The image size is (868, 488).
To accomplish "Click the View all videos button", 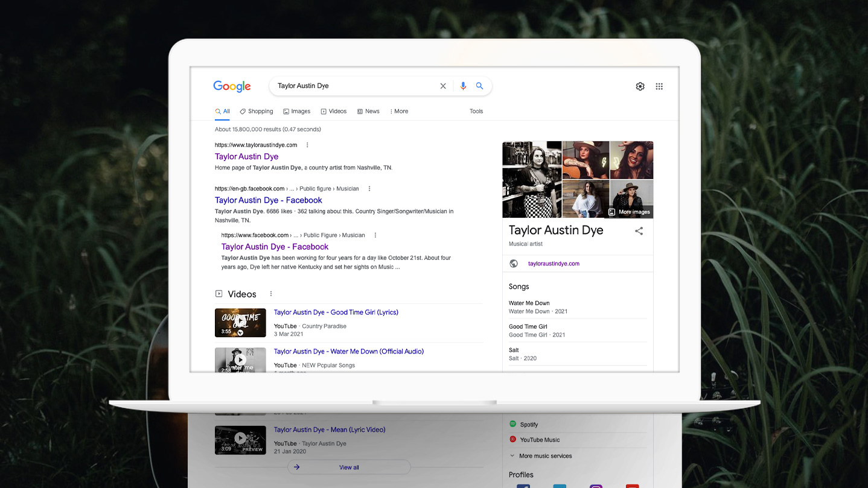I will point(349,467).
